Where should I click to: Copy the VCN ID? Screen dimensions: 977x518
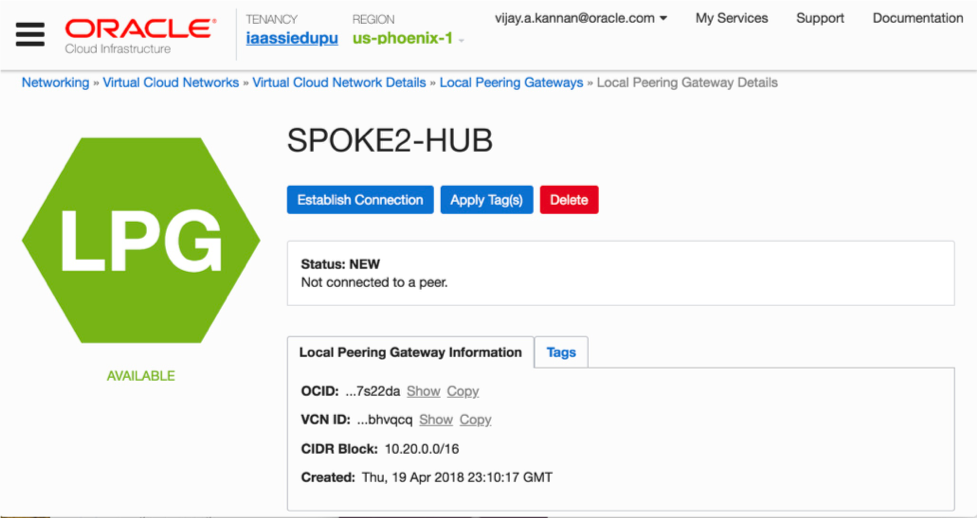(x=475, y=419)
